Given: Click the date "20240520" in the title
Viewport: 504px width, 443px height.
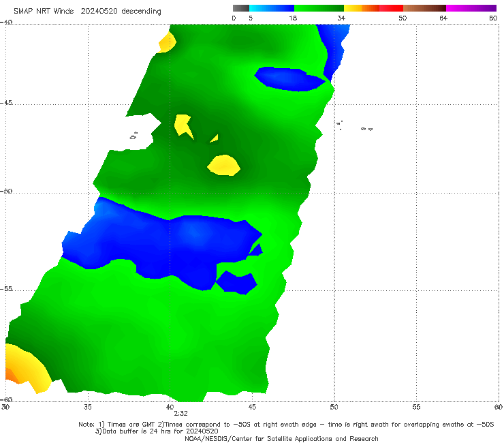Looking at the screenshot, I should [99, 11].
